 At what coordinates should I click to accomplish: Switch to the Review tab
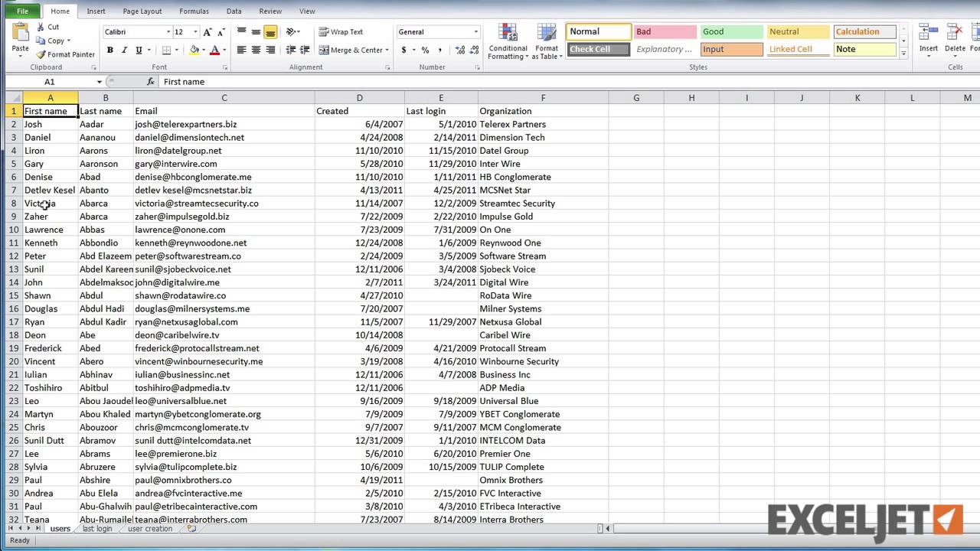point(270,11)
